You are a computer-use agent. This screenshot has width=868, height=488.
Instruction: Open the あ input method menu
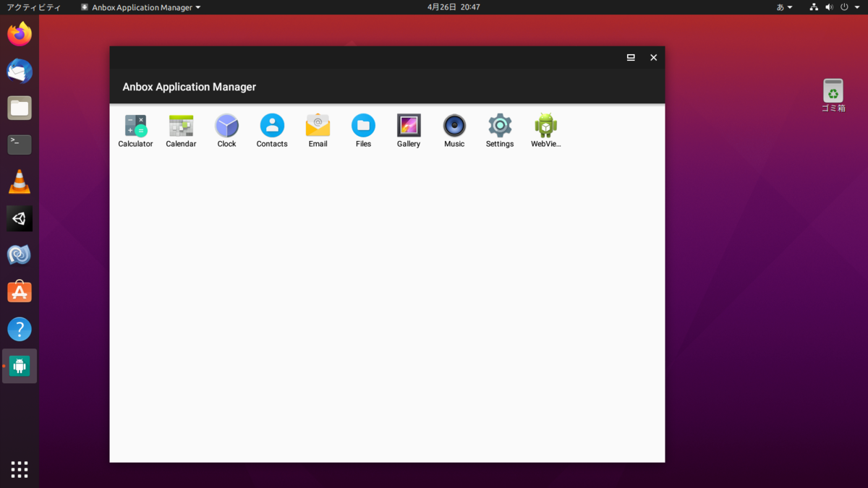pyautogui.click(x=785, y=7)
